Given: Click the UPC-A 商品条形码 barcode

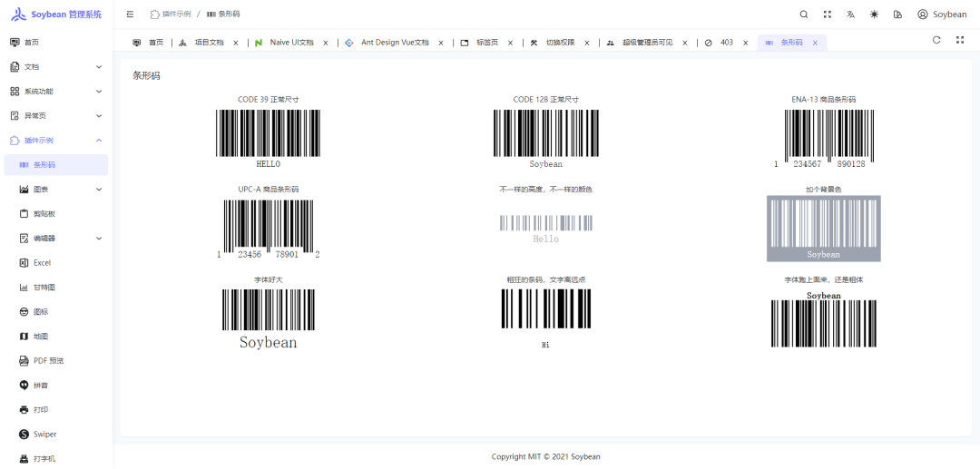Looking at the screenshot, I should (268, 229).
